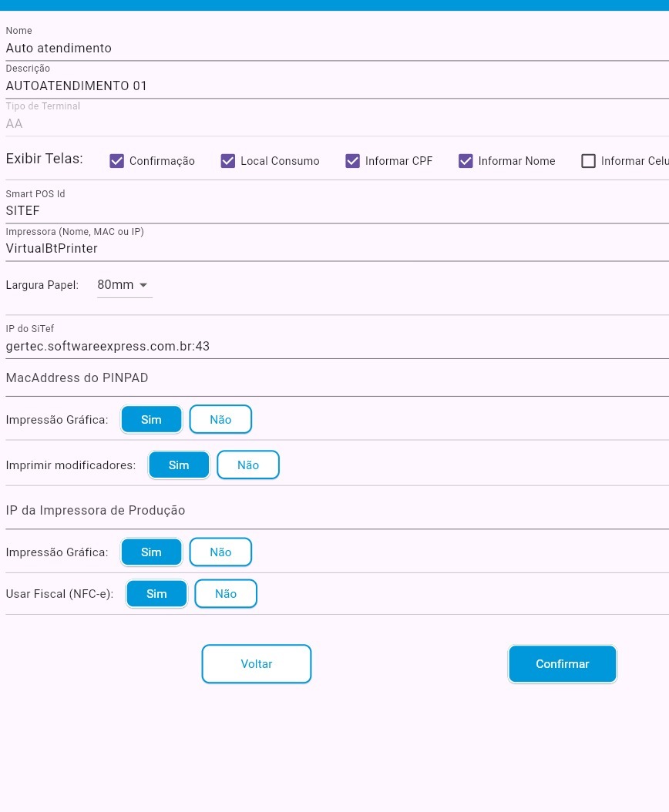Toggle the Local Consumo checkbox
The width and height of the screenshot is (669, 812).
[228, 161]
